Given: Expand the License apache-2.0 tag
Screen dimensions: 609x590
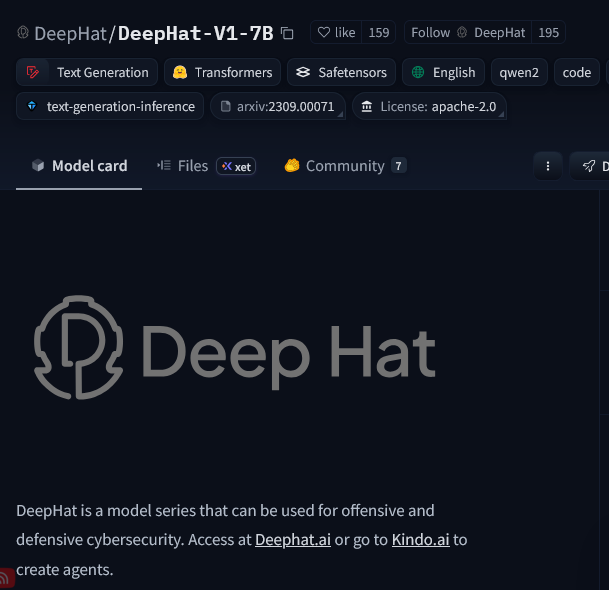Looking at the screenshot, I should pyautogui.click(x=429, y=106).
